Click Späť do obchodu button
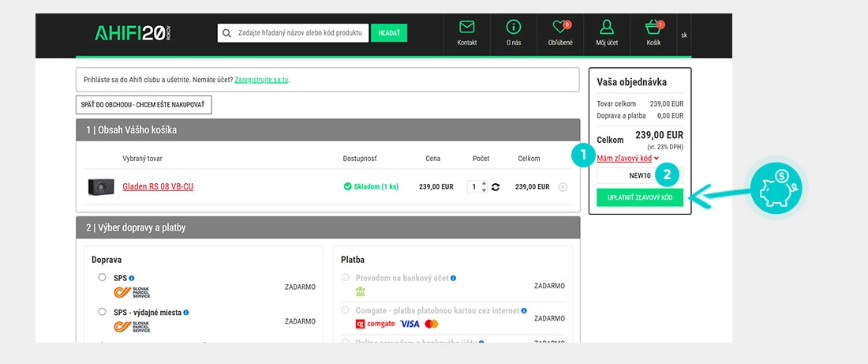The width and height of the screenshot is (868, 364). click(x=144, y=105)
